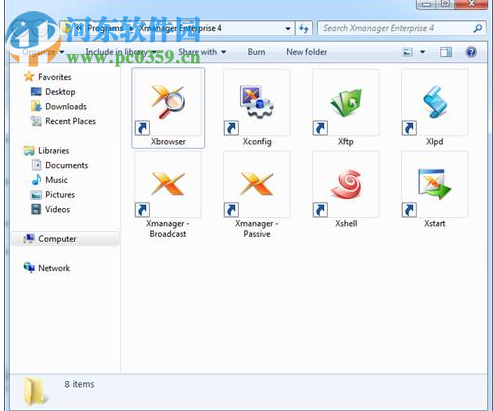Click the '8 items' status text
This screenshot has height=411, width=493.
[79, 384]
